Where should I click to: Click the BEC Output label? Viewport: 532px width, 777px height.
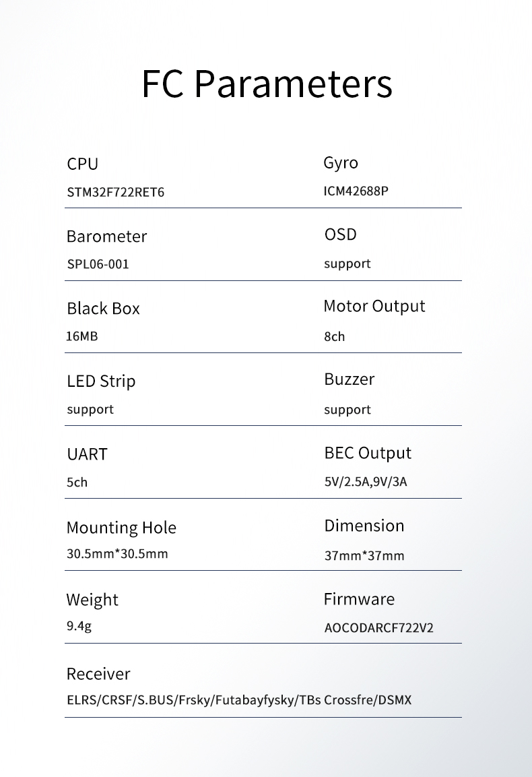368,453
